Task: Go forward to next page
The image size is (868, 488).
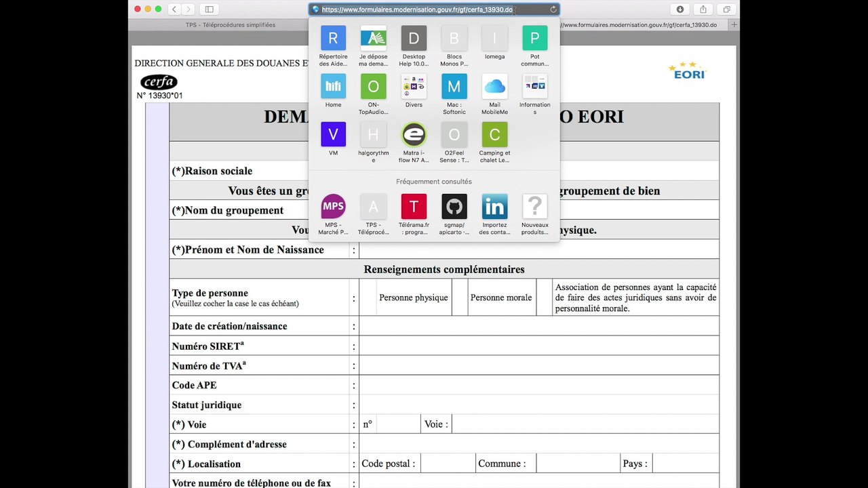Action: 188,9
